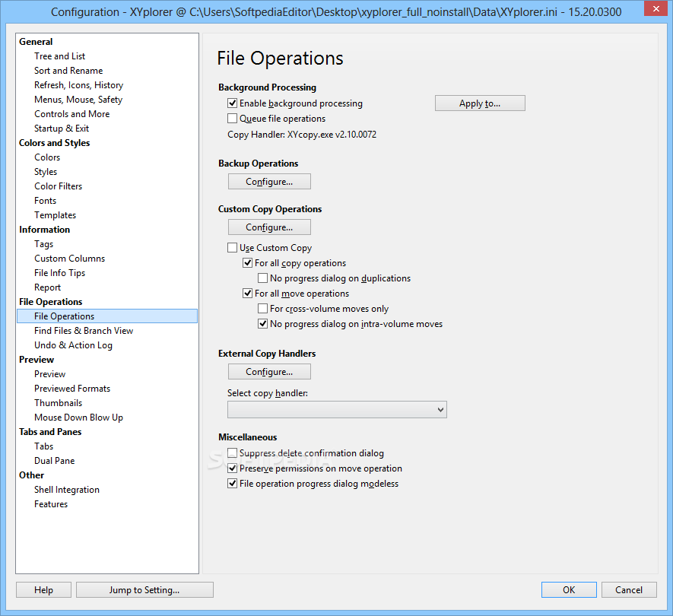Check For cross-volume moves only
The width and height of the screenshot is (673, 616).
click(262, 308)
